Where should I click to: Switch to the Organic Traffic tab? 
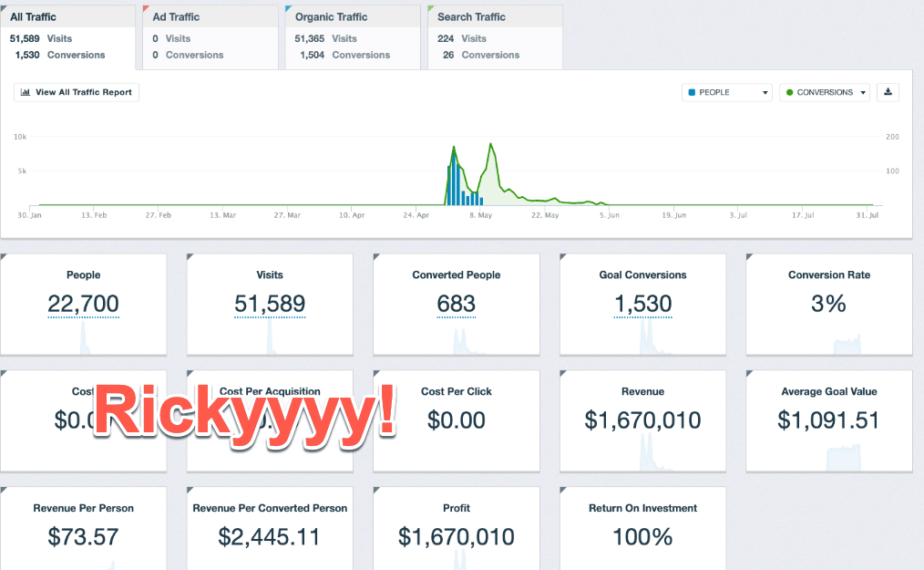coord(353,37)
